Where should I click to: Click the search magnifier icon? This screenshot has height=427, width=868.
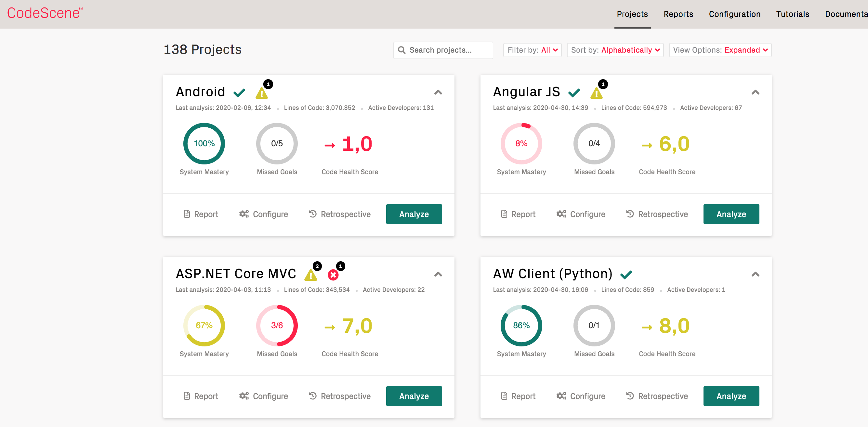(401, 50)
